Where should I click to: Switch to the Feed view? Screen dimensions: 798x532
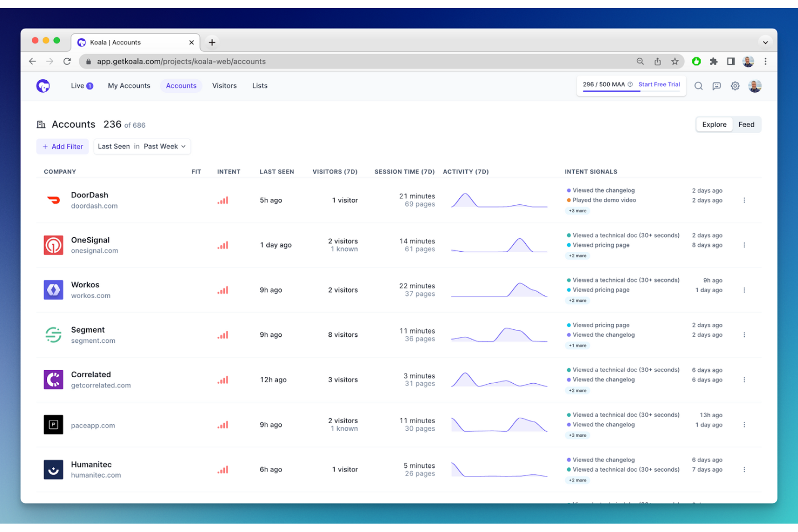pos(746,125)
